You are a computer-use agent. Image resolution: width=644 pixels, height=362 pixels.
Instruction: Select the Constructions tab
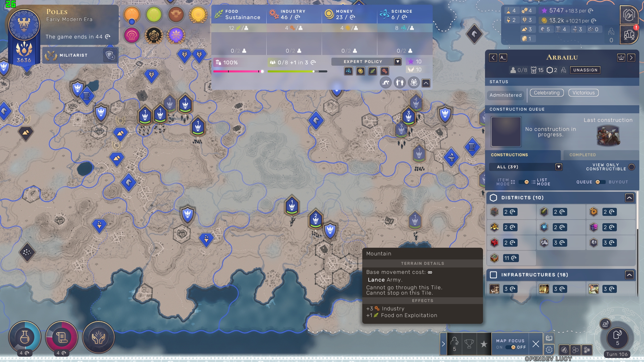tap(509, 155)
